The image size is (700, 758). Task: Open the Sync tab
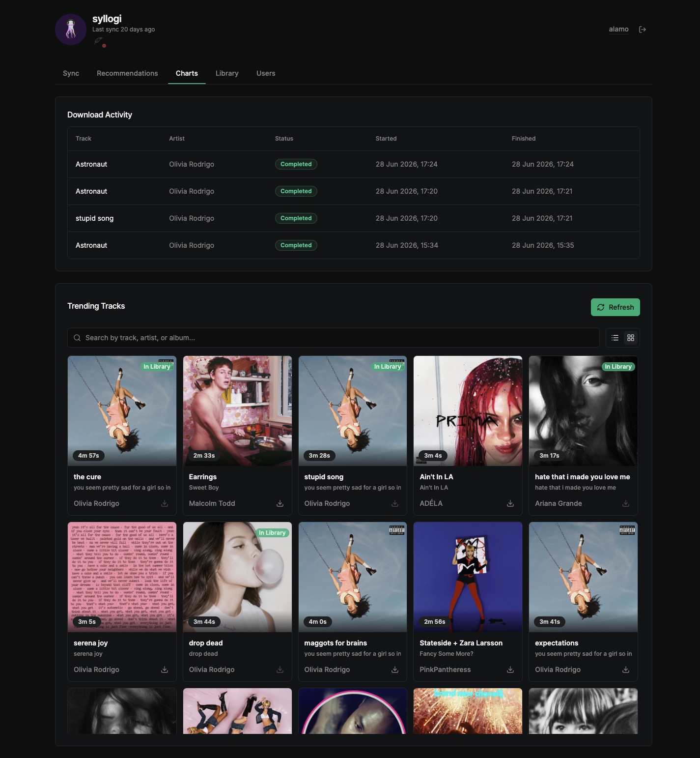coord(71,73)
